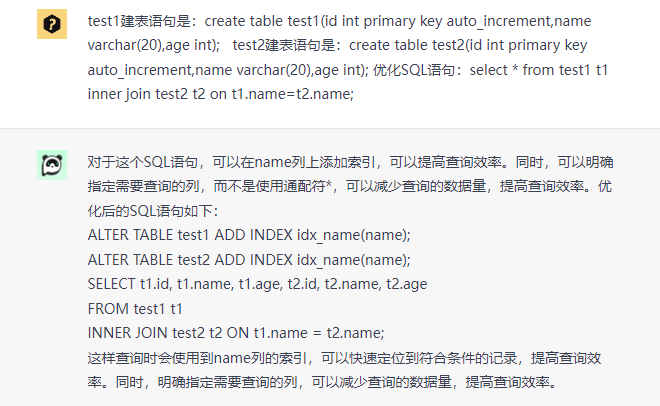Click the final line starting 率。同时，明确指定
The width and height of the screenshot is (660, 406).
point(322,382)
